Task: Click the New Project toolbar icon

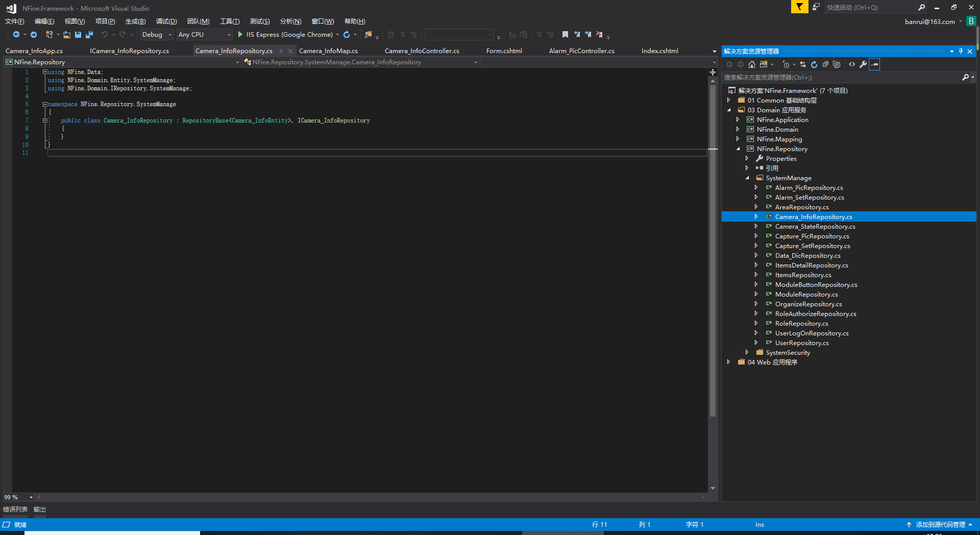Action: pyautogui.click(x=50, y=35)
